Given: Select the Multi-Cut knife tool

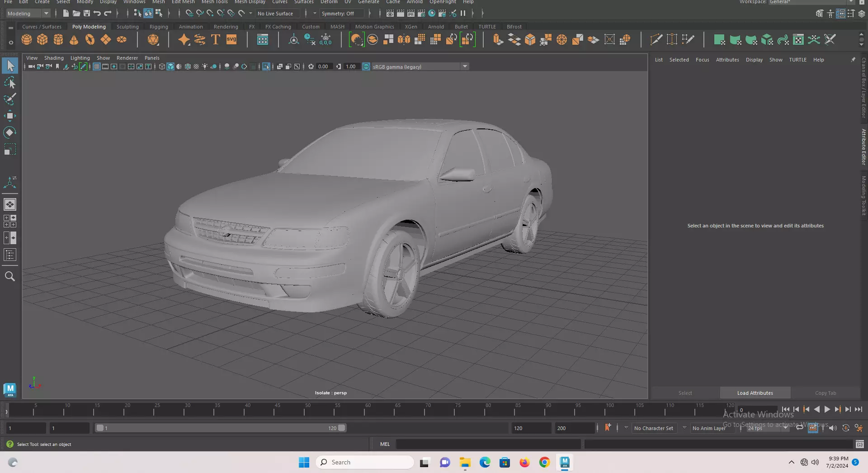Looking at the screenshot, I should tap(656, 40).
